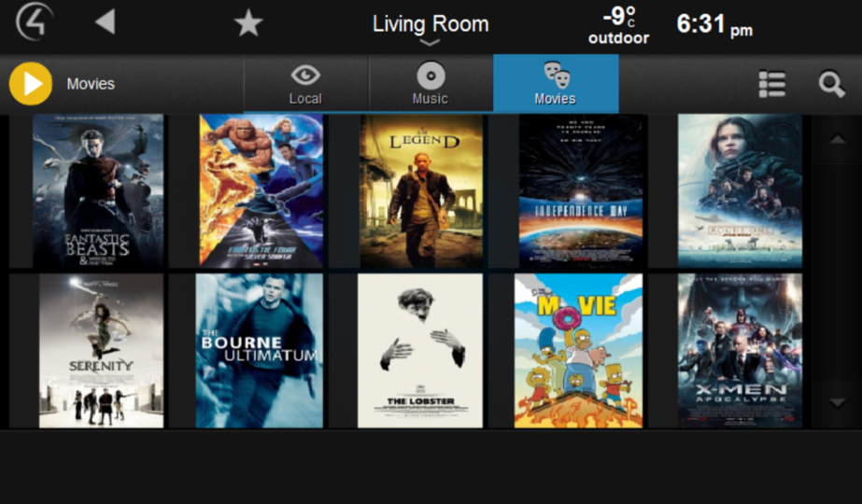Select the Movies tab

tap(556, 84)
